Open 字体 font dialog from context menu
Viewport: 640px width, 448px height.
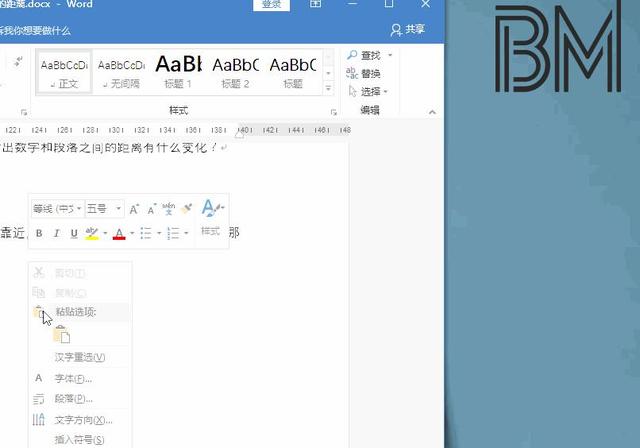(x=80, y=379)
